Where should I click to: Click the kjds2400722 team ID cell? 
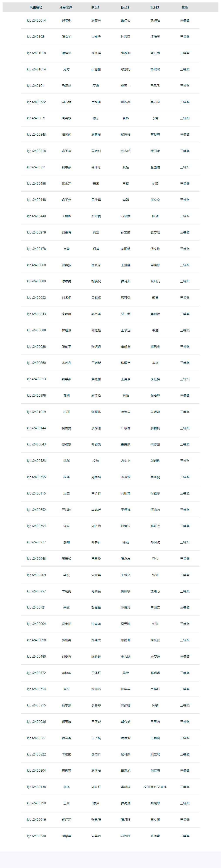[x=36, y=102]
